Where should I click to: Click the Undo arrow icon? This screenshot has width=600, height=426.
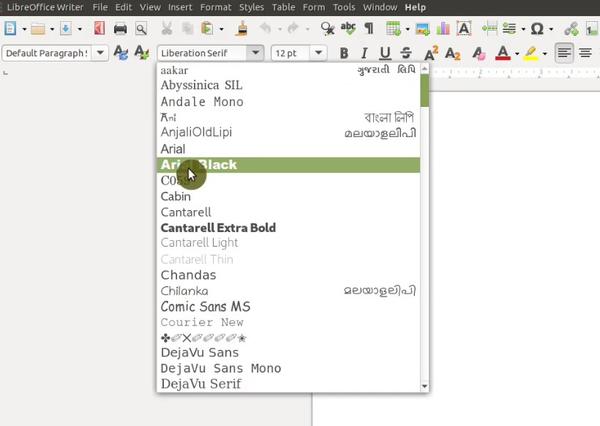point(265,29)
